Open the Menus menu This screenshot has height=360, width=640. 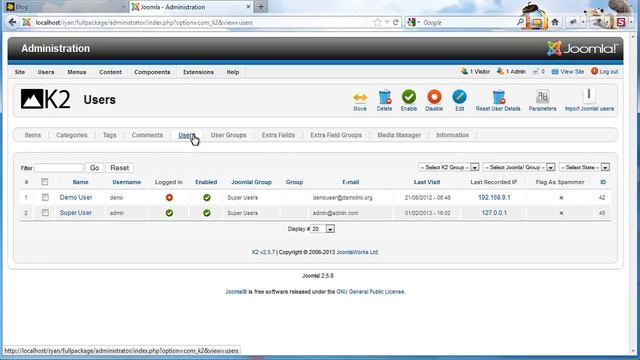point(77,72)
